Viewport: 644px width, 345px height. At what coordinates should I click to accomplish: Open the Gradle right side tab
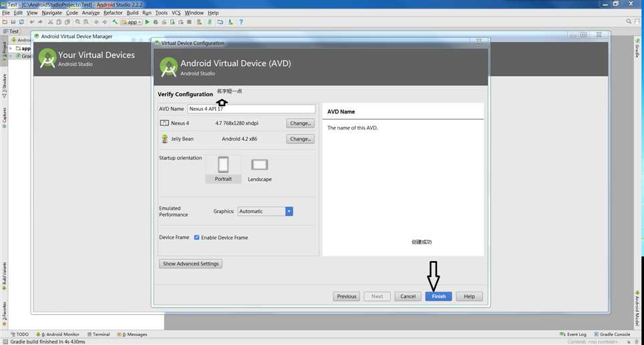[x=637, y=48]
